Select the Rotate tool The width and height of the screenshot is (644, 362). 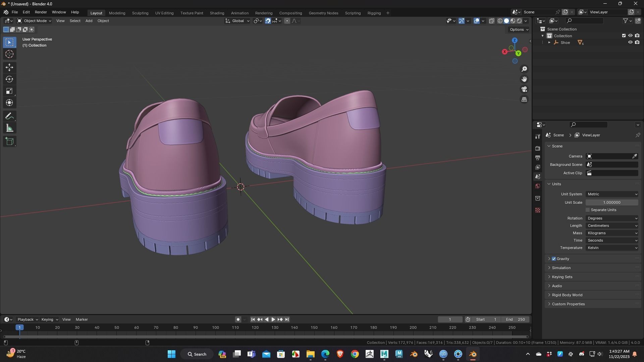click(9, 79)
